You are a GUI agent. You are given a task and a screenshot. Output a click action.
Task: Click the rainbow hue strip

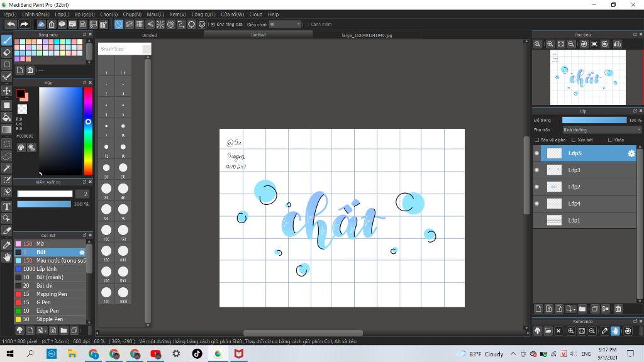[88, 131]
